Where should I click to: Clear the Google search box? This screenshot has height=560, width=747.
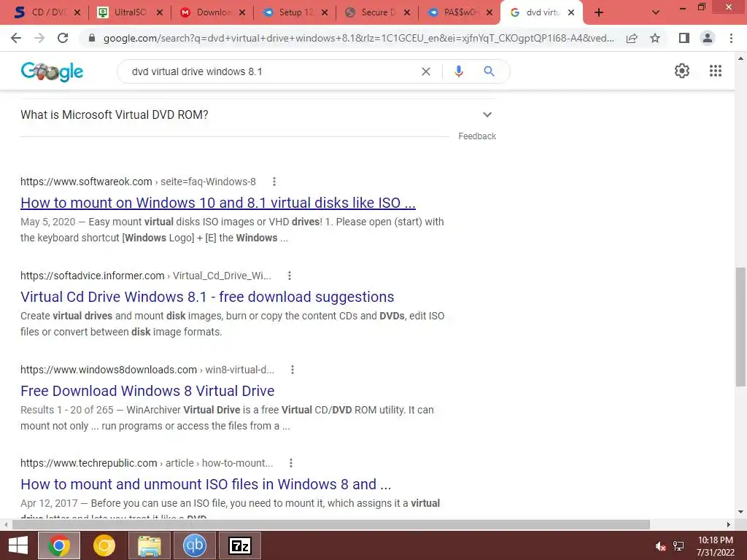[x=426, y=71]
